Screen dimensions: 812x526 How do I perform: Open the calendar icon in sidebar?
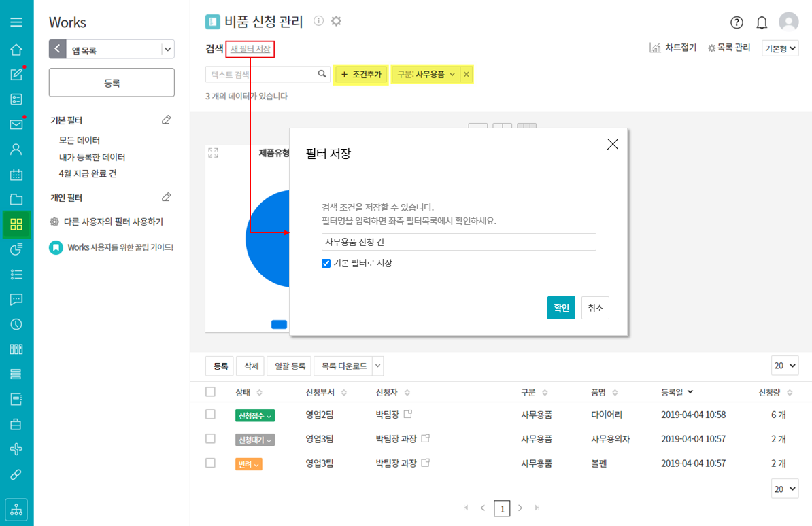click(16, 175)
